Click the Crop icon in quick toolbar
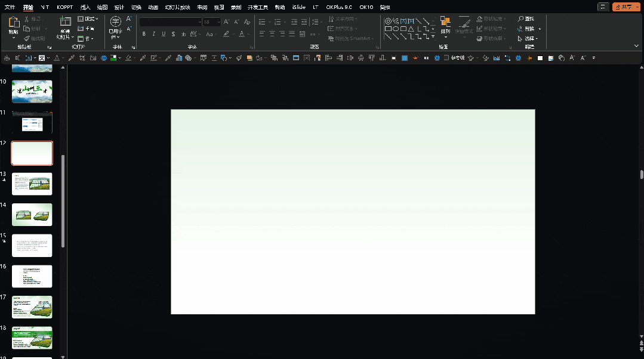 click(x=82, y=58)
